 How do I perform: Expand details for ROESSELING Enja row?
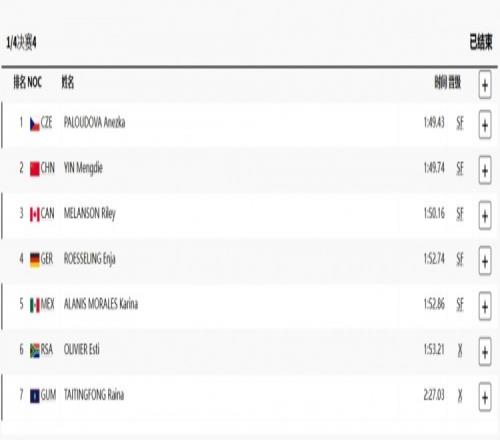[x=485, y=261]
